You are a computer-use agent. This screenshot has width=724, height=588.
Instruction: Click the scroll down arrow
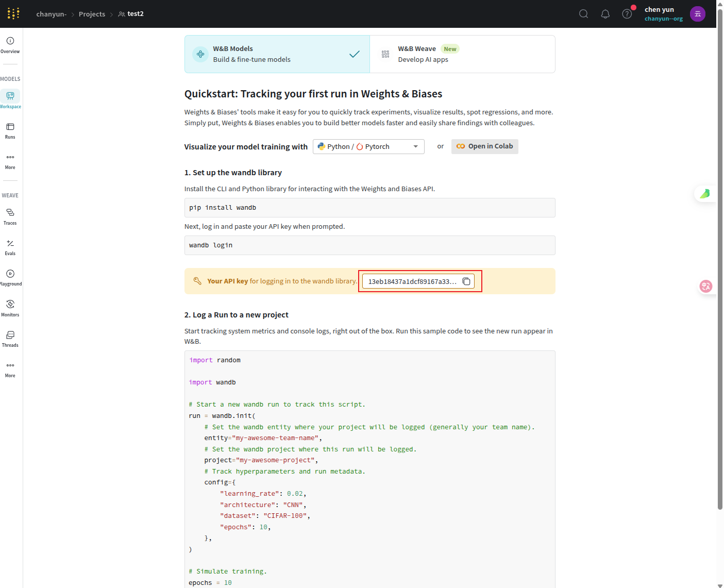point(720,585)
